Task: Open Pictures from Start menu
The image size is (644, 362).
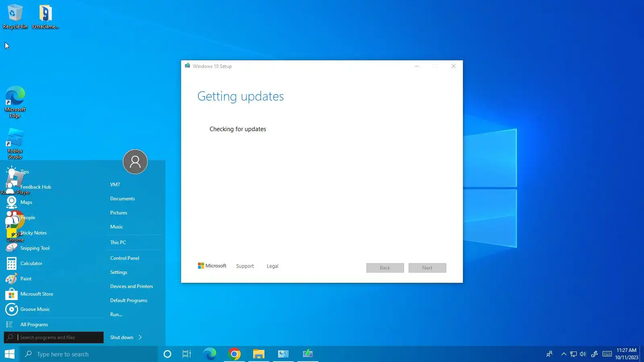Action: (x=119, y=213)
